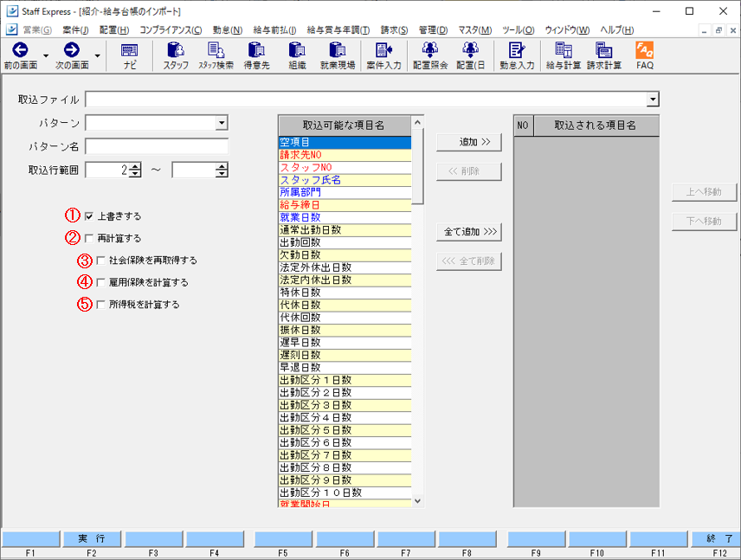Click the 追加 >> button

(468, 142)
